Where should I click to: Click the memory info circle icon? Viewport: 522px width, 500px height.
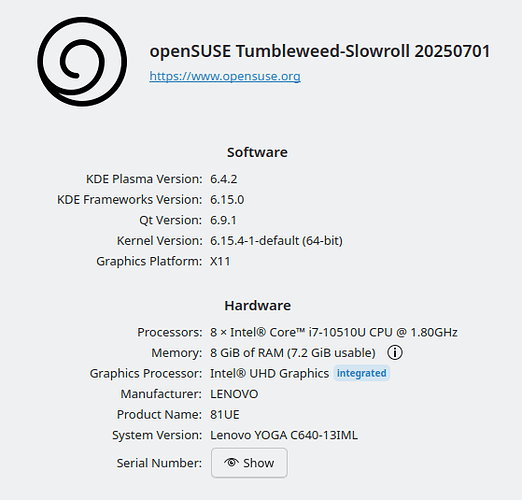click(x=395, y=352)
